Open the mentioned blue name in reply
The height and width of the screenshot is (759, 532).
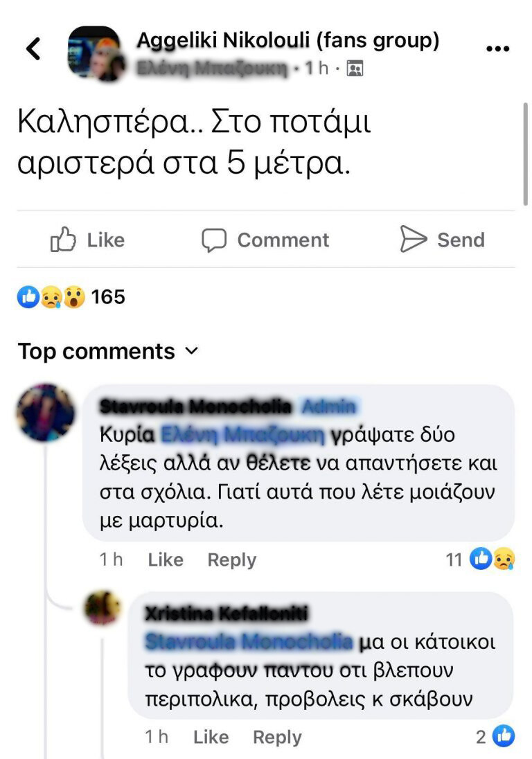(x=249, y=642)
